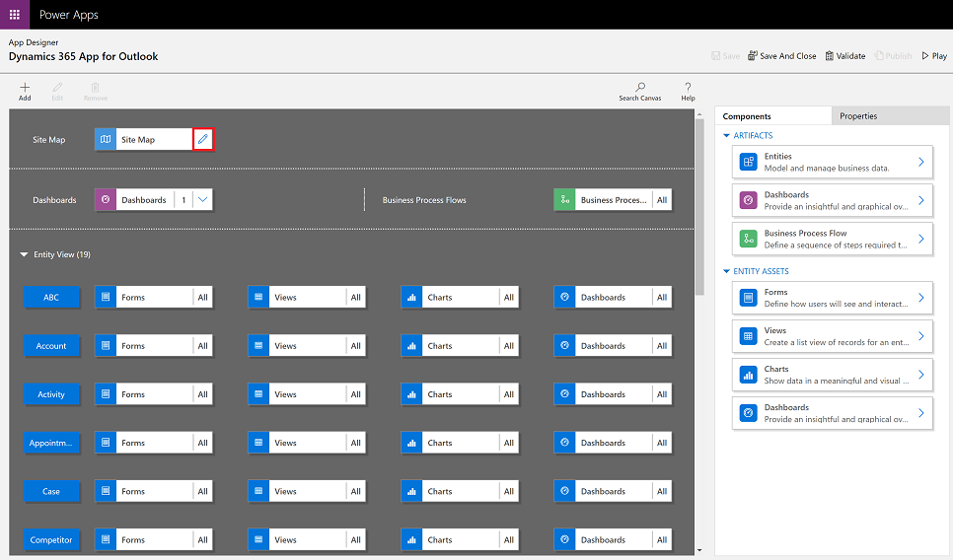The image size is (953, 560).
Task: Click the Views icon in Account row
Action: (258, 346)
